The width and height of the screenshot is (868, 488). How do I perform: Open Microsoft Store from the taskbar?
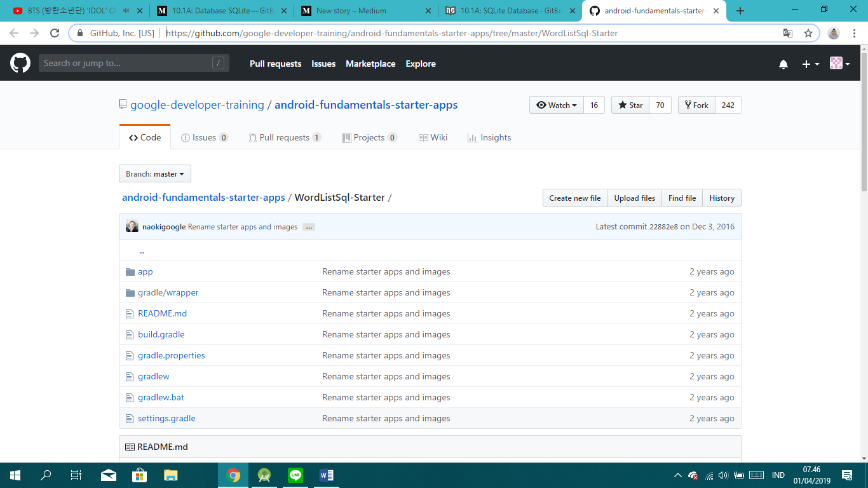pyautogui.click(x=139, y=475)
